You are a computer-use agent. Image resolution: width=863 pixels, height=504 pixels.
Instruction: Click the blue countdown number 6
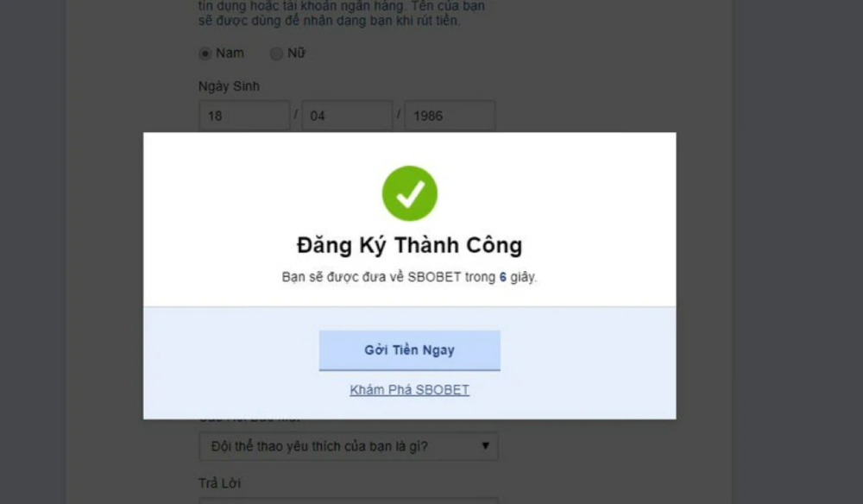502,277
